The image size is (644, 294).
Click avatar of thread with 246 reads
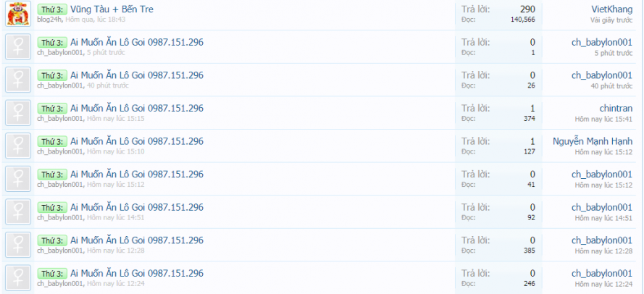pyautogui.click(x=17, y=277)
